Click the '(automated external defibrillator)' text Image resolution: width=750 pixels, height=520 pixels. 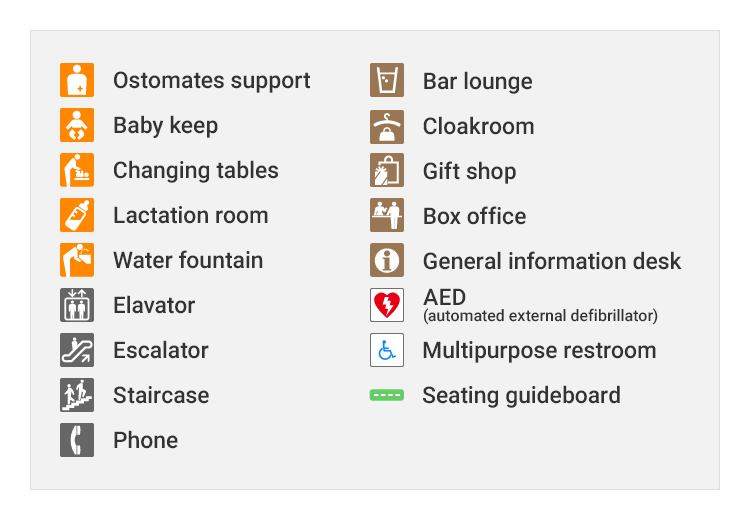540,316
